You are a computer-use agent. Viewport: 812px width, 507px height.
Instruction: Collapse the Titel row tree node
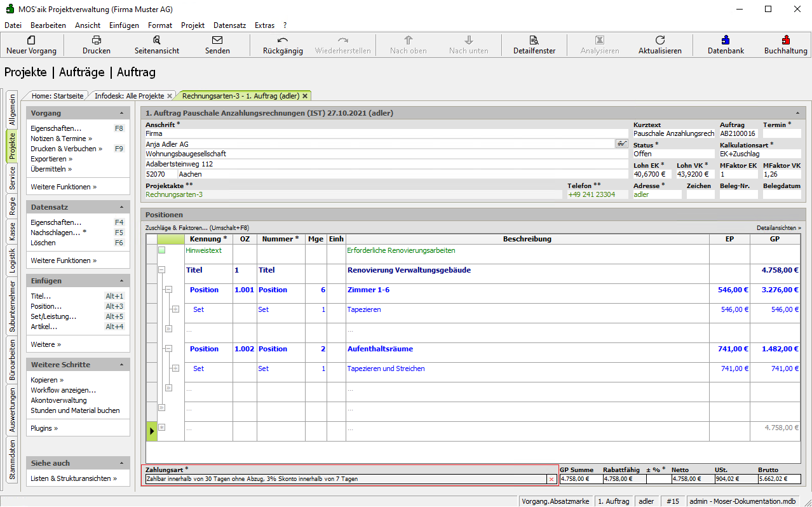(161, 270)
